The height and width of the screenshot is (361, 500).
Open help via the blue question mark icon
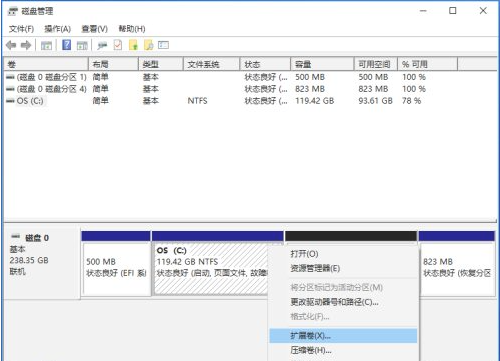click(67, 45)
